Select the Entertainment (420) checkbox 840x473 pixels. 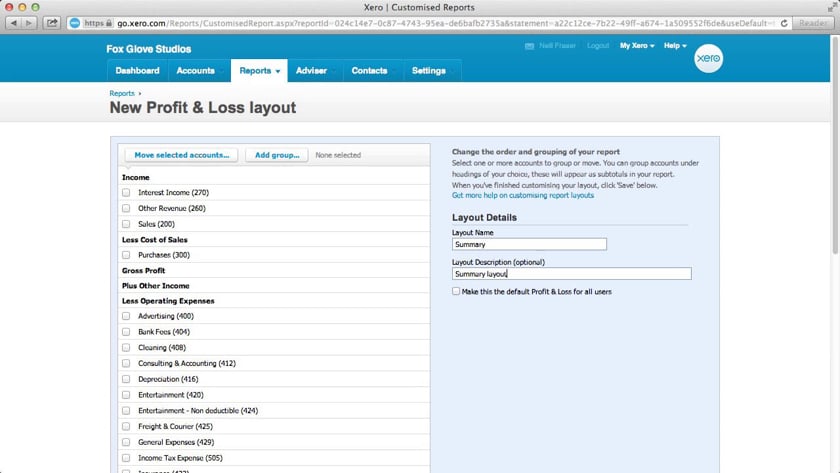pyautogui.click(x=126, y=395)
